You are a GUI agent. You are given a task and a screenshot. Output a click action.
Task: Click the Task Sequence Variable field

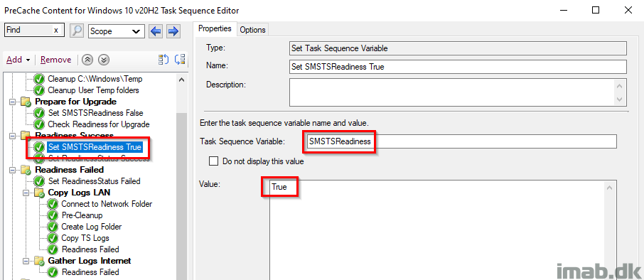click(x=461, y=141)
